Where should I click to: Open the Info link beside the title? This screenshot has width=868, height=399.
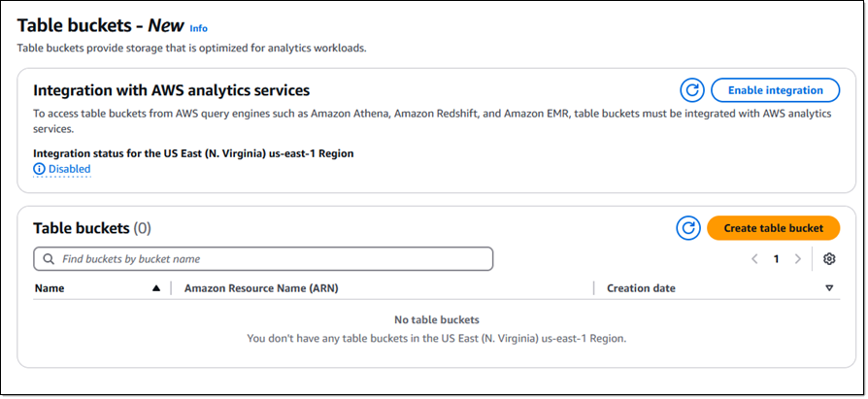click(199, 28)
